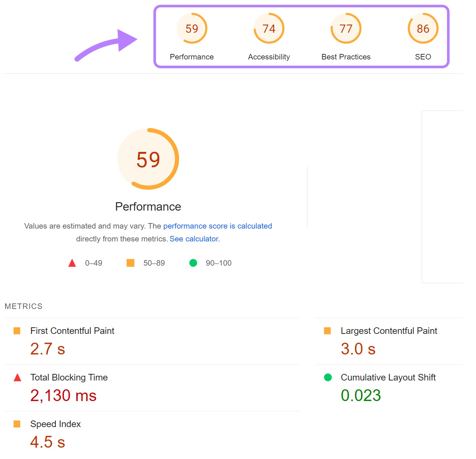Expand the First Contentful Paint metric

click(x=72, y=331)
